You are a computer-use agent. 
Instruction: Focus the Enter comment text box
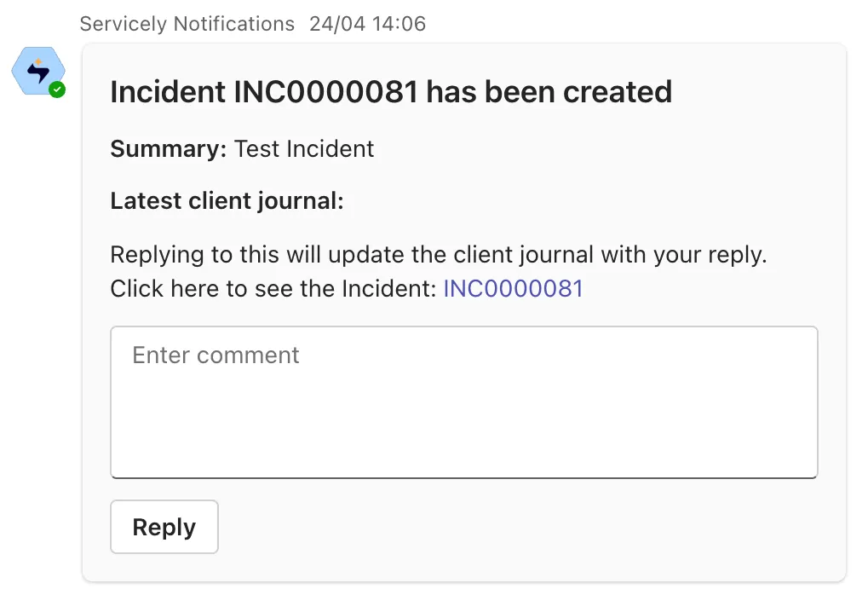click(x=464, y=402)
